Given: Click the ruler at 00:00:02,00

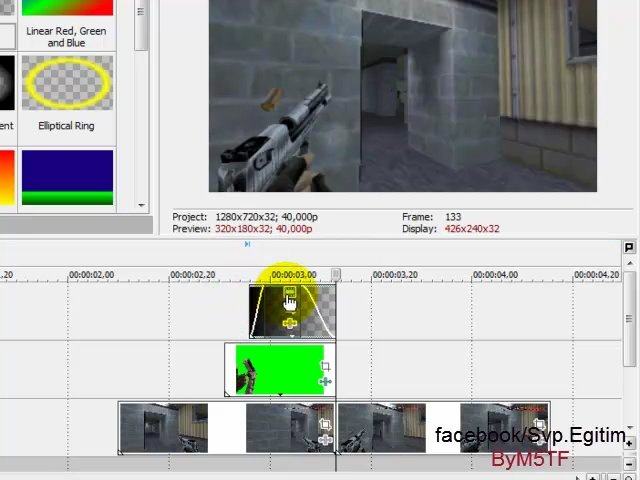Looking at the screenshot, I should tap(91, 275).
